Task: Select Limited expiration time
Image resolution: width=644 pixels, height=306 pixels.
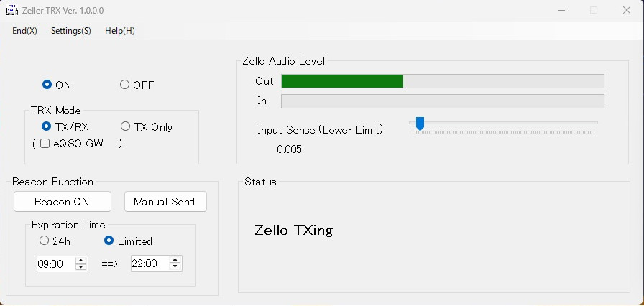Action: point(109,241)
